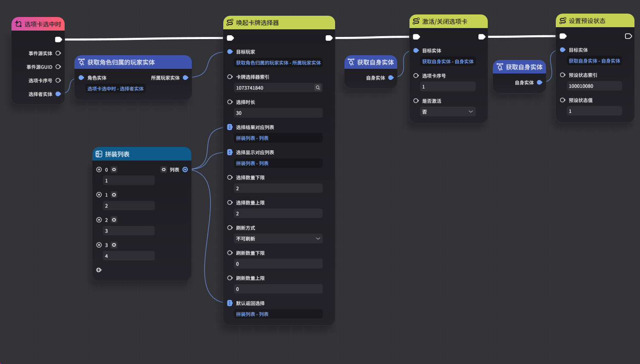
Task: Open gear settings for item 2 in 拼装列表
Action: pos(114,220)
